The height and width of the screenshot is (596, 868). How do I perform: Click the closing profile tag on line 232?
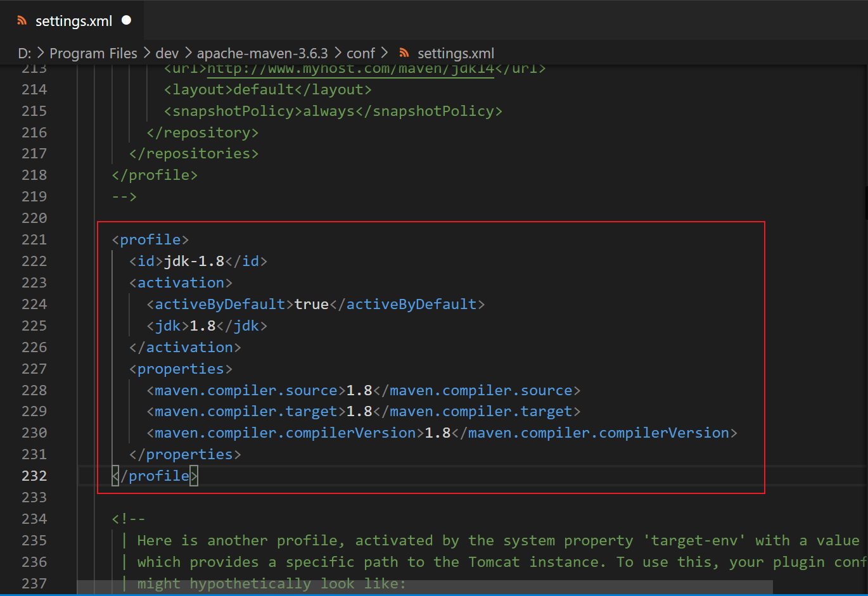(155, 476)
